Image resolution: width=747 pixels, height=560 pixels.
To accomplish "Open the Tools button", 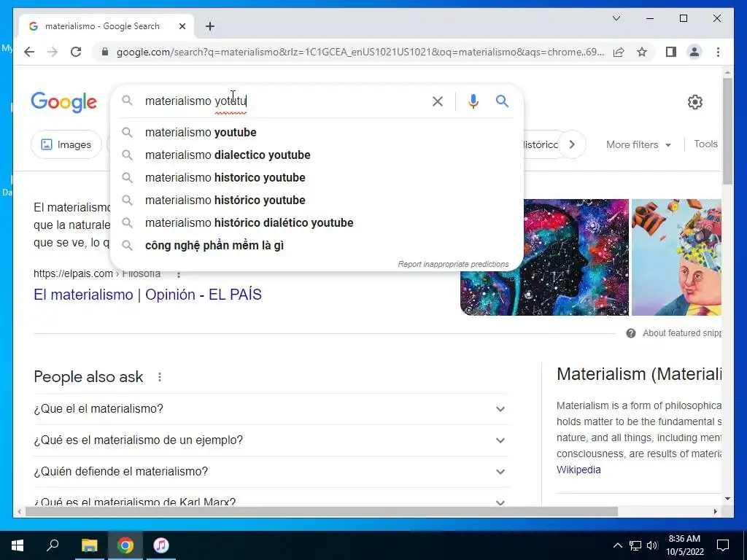I will tap(705, 144).
